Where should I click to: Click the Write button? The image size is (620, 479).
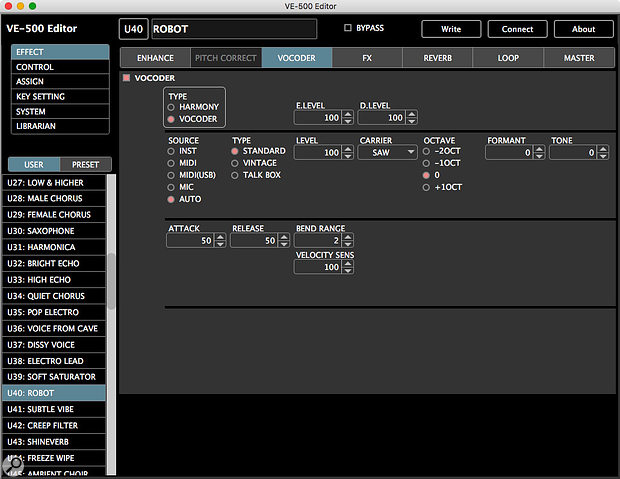(x=451, y=29)
